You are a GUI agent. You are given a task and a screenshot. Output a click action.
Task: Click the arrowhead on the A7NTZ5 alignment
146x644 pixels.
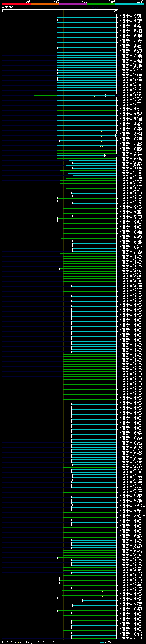pyautogui.click(x=105, y=156)
